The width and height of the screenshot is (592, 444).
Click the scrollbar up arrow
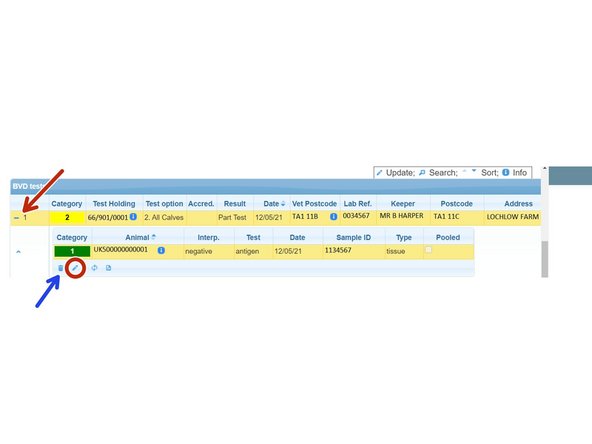pyautogui.click(x=544, y=168)
